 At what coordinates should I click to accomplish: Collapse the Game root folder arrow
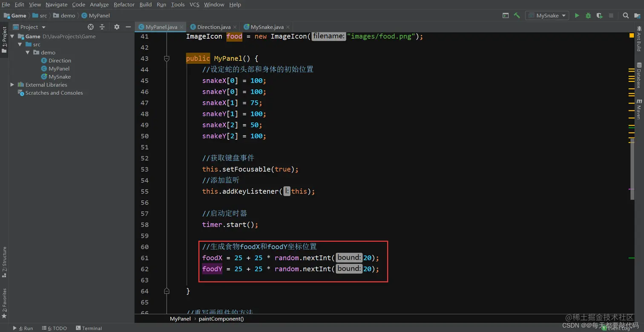pos(12,37)
